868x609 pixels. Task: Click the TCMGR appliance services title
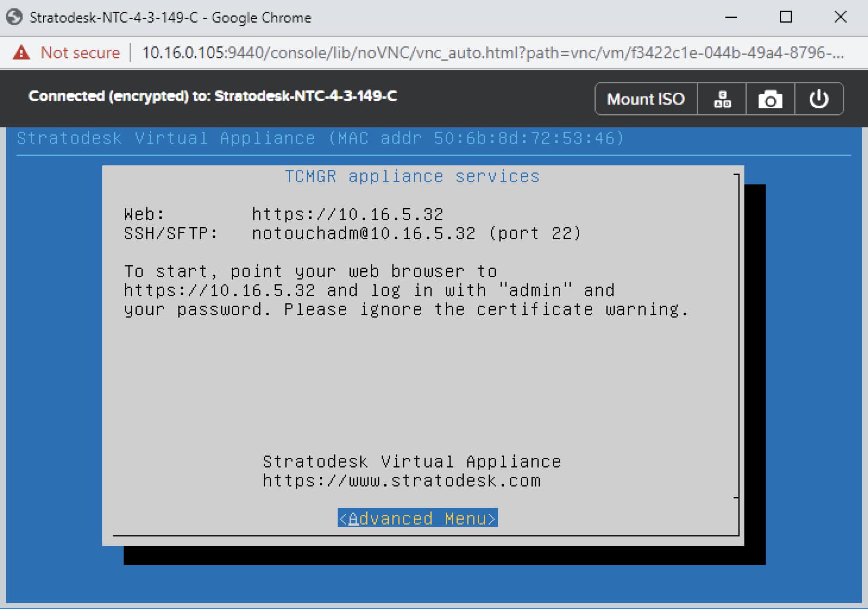pyautogui.click(x=412, y=176)
